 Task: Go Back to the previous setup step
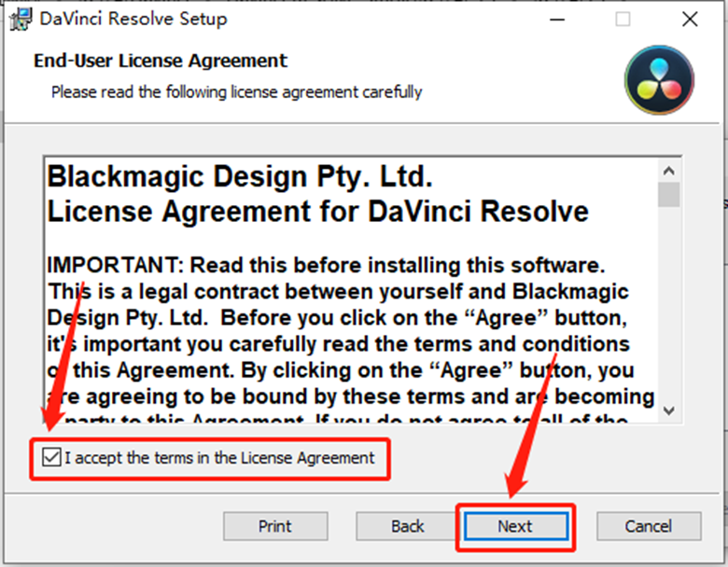point(408,526)
